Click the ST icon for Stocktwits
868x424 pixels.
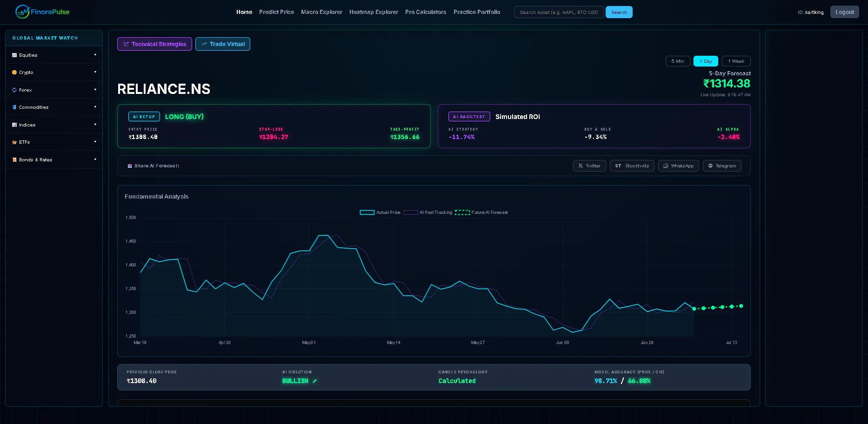[x=618, y=166]
